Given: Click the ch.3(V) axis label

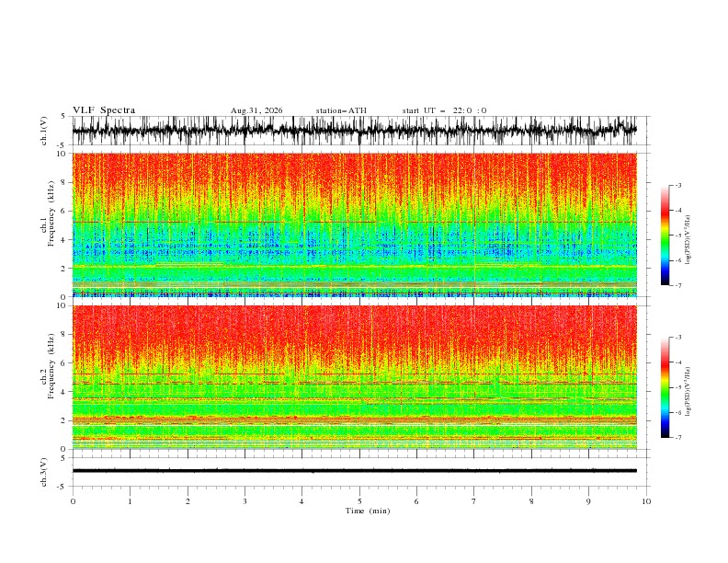Looking at the screenshot, I should 44,472.
